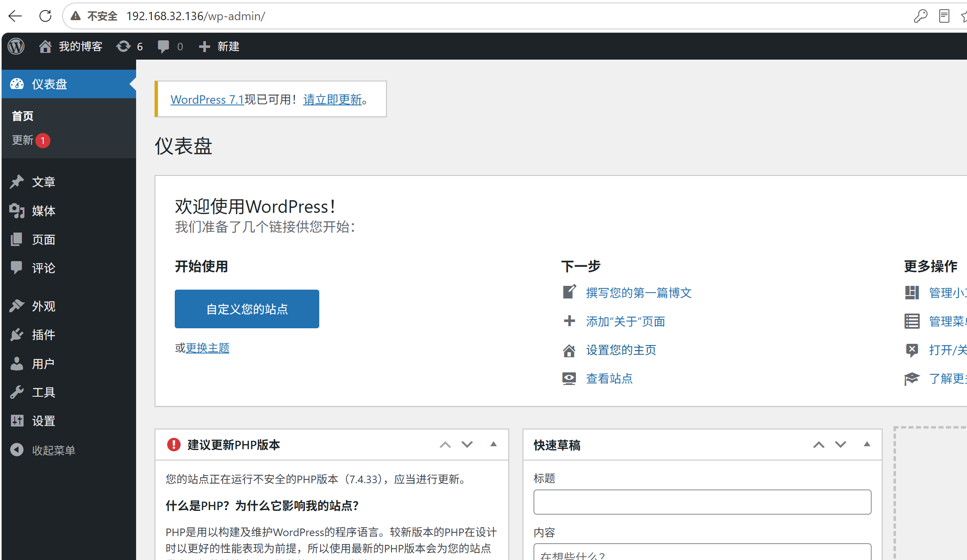Screen dimensions: 967x560
Task: Move the 快速草稿 panel down
Action: [841, 445]
